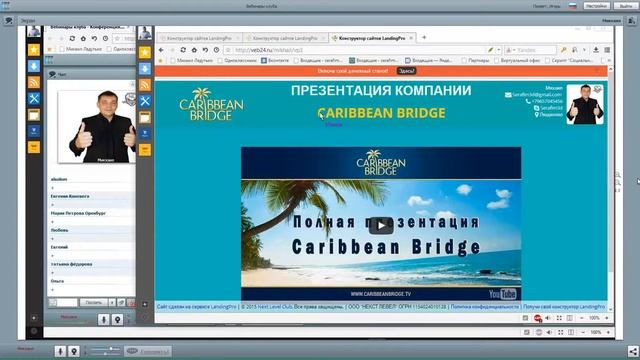This screenshot has height=360, width=640.
Task: Open a new tab with the plus button
Action: (x=424, y=38)
